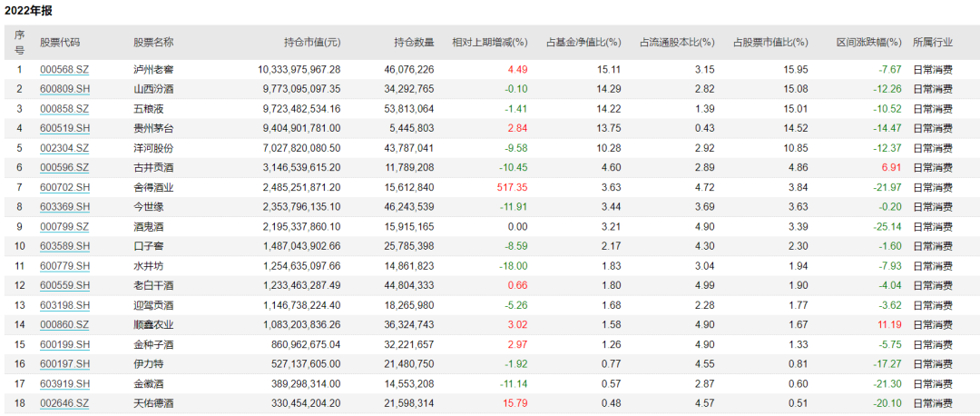980x416 pixels.
Task: Select stock name 泸州老窖
Action: pos(153,69)
